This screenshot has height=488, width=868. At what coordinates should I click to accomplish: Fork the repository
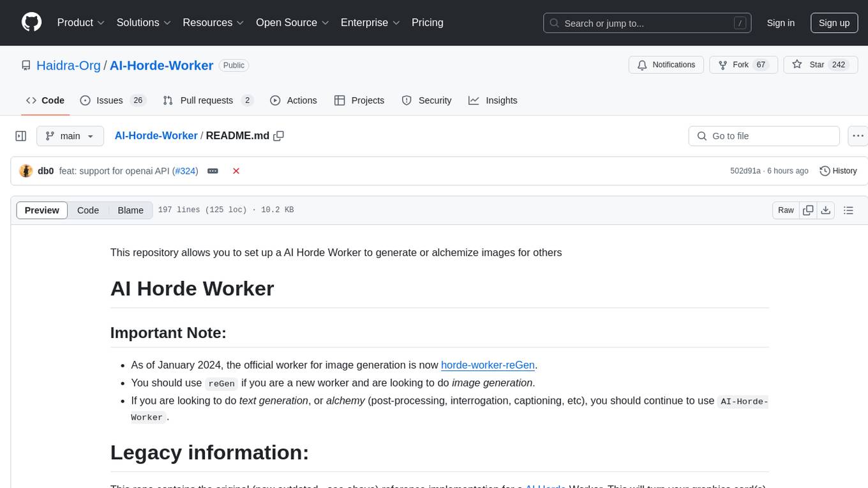pyautogui.click(x=744, y=65)
